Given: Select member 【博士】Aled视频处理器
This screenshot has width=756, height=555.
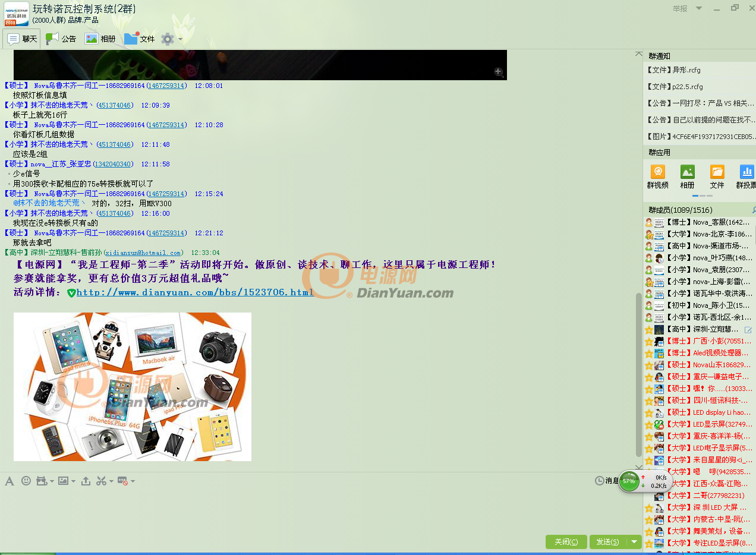Looking at the screenshot, I should coord(700,353).
